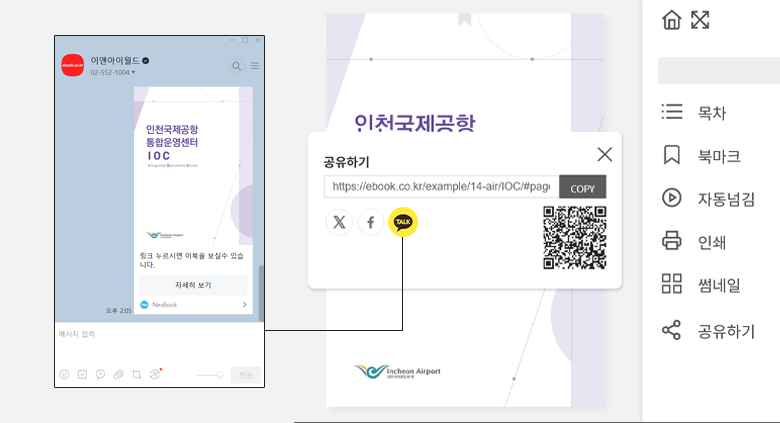Image resolution: width=780 pixels, height=423 pixels.
Task: Share via the yellow KakaoTalk icon
Action: click(403, 222)
